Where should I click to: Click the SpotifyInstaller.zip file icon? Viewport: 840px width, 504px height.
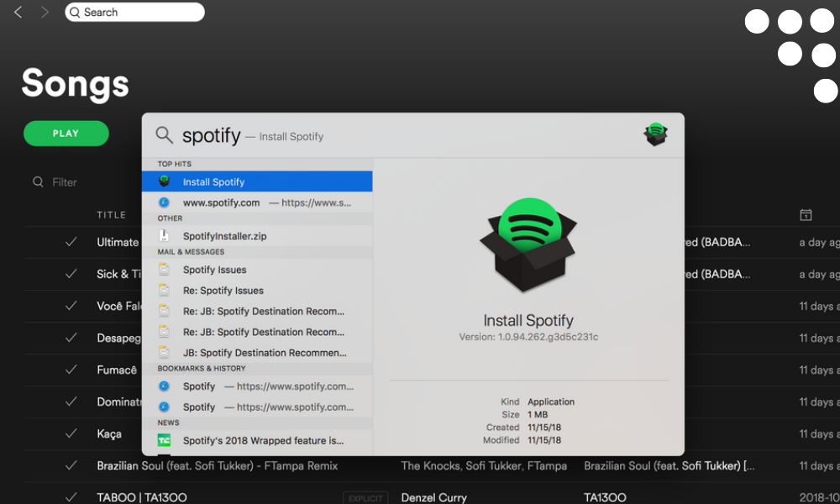click(164, 236)
